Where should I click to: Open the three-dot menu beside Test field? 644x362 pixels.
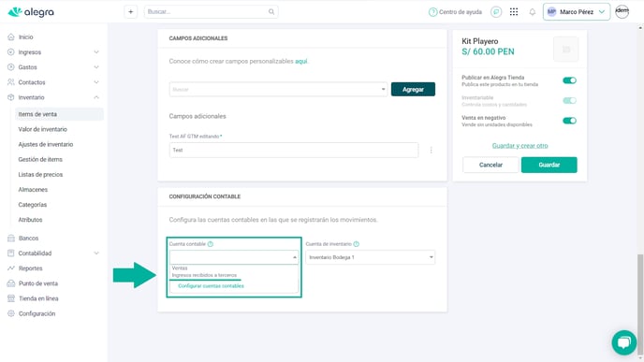[x=431, y=151]
